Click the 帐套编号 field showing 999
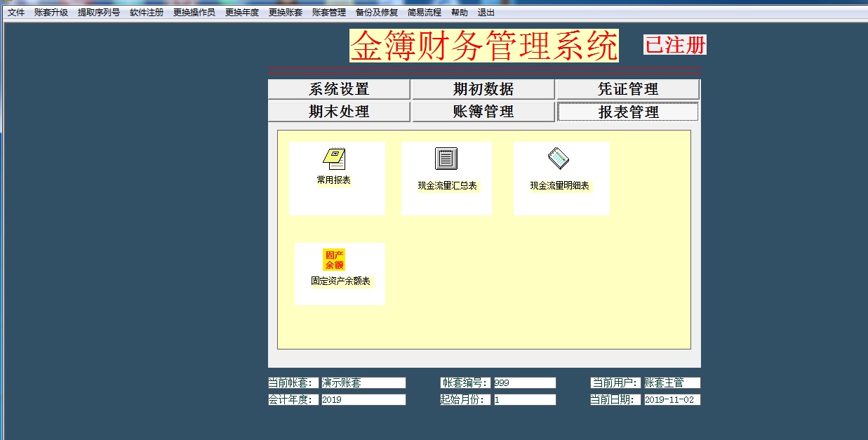Screen dimensions: 868x440 523,383
